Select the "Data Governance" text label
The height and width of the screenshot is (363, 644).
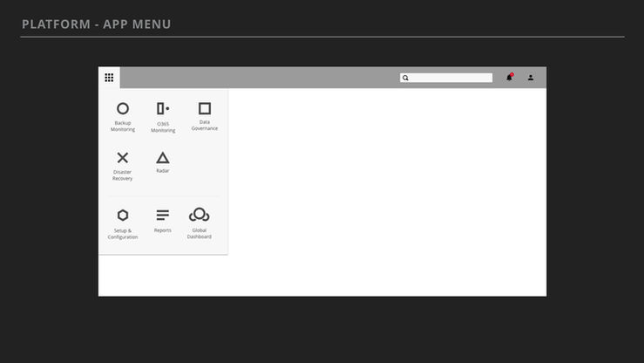coord(205,125)
